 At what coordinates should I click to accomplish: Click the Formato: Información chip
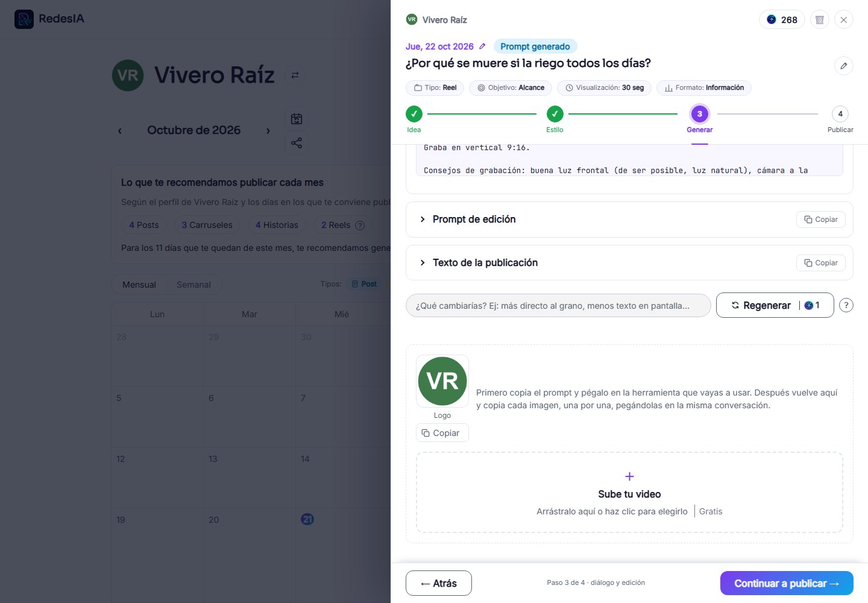point(704,88)
